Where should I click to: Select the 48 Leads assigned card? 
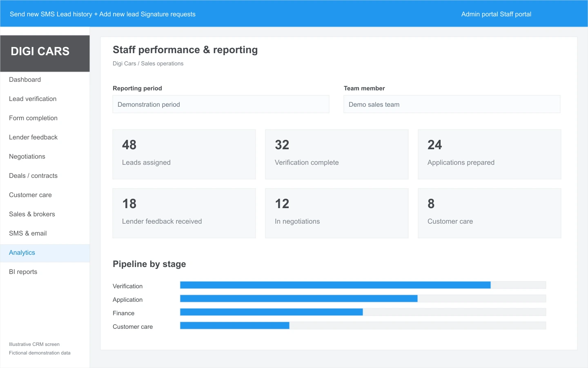tap(184, 155)
